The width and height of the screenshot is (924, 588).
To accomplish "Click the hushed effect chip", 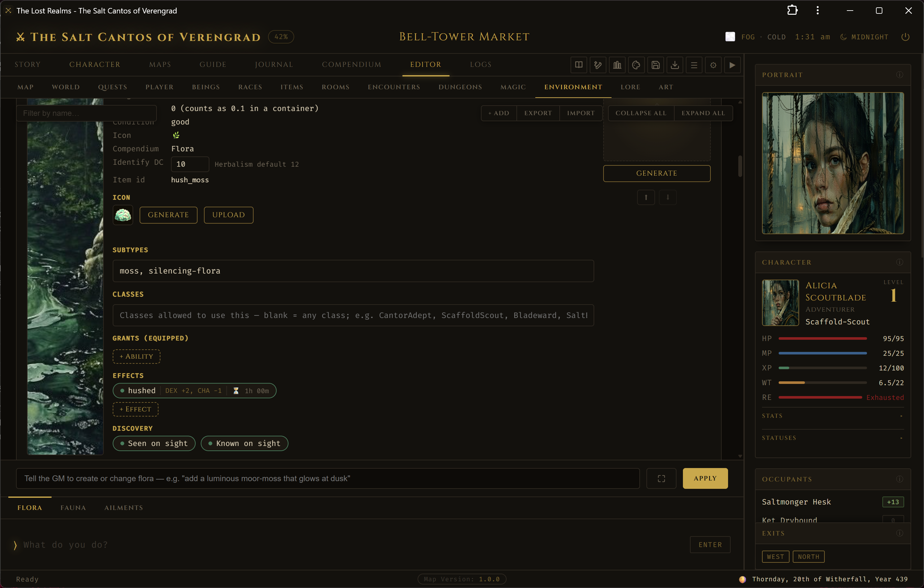I will 195,391.
